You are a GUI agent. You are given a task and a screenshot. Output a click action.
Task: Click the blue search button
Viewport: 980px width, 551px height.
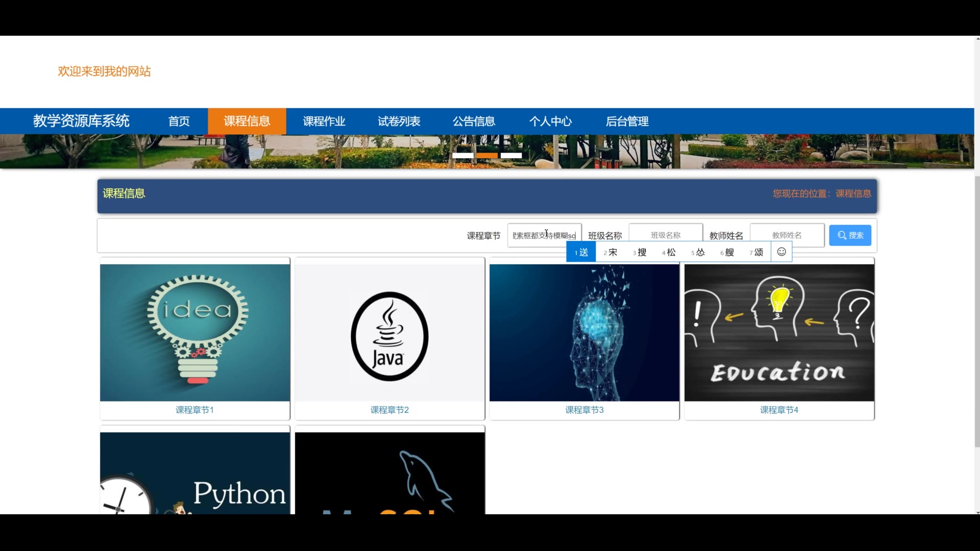click(850, 235)
